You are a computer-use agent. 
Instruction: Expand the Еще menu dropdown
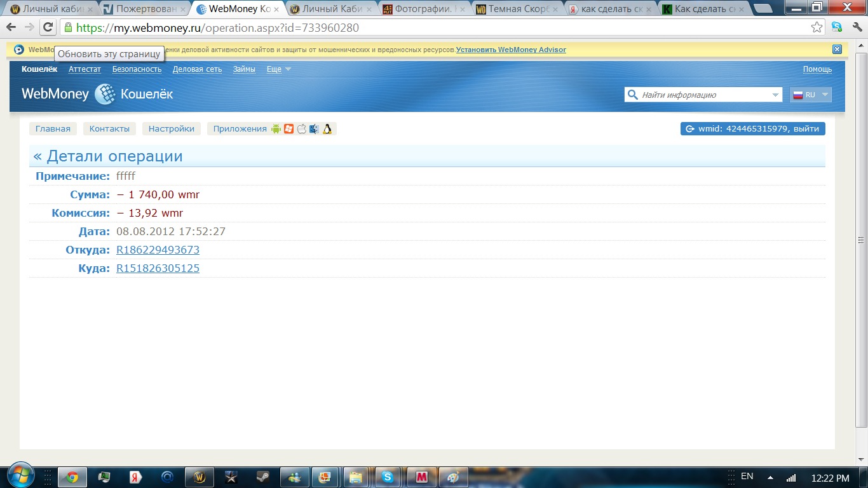point(279,69)
